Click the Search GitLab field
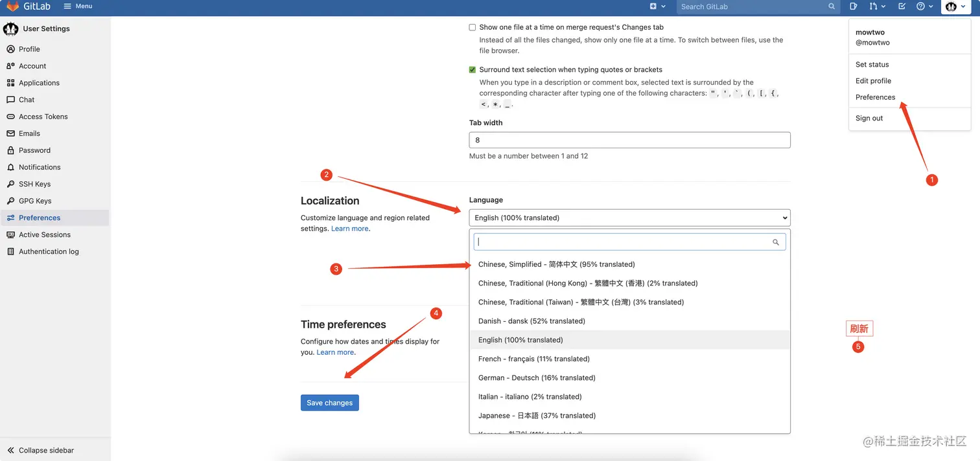Screen dimensions: 980x461 [758, 6]
